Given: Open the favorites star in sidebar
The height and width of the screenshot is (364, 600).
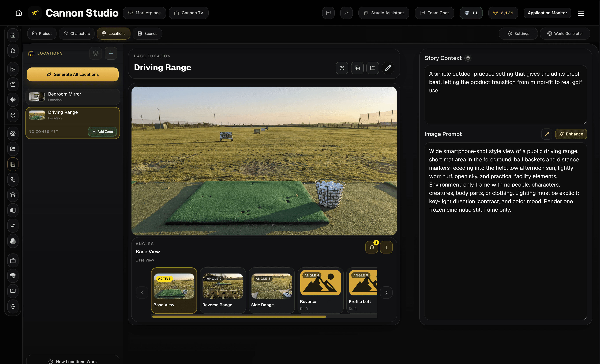Looking at the screenshot, I should click(13, 50).
